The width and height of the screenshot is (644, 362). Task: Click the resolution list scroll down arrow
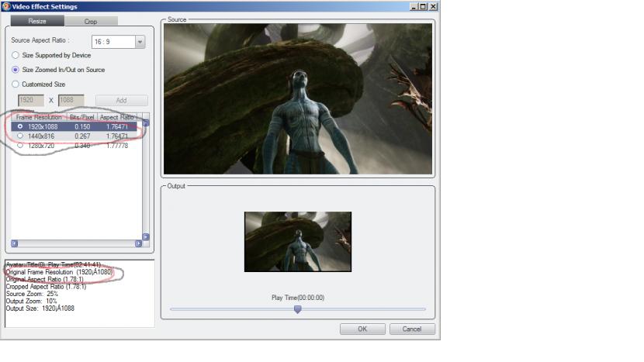point(146,237)
